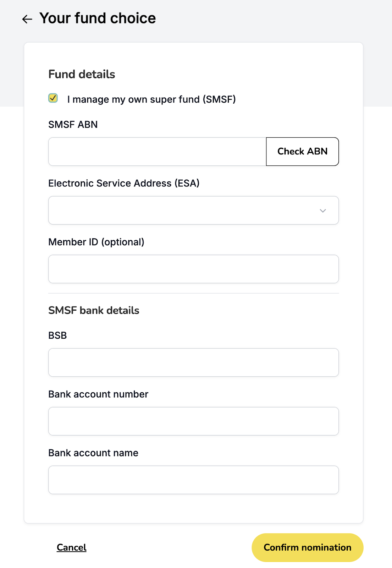The width and height of the screenshot is (392, 568).
Task: Go back using the arrow icon
Action: (x=27, y=19)
